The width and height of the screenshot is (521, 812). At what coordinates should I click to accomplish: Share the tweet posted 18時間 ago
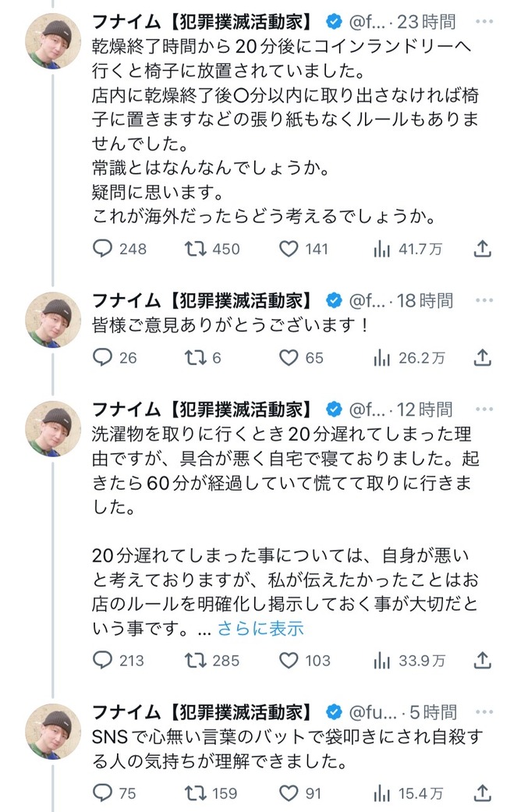click(483, 358)
